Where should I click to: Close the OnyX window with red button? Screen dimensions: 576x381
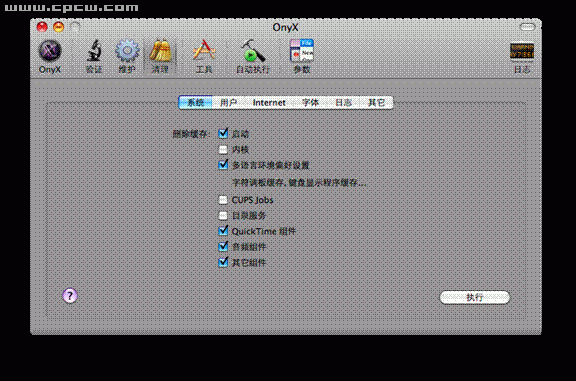tap(42, 27)
